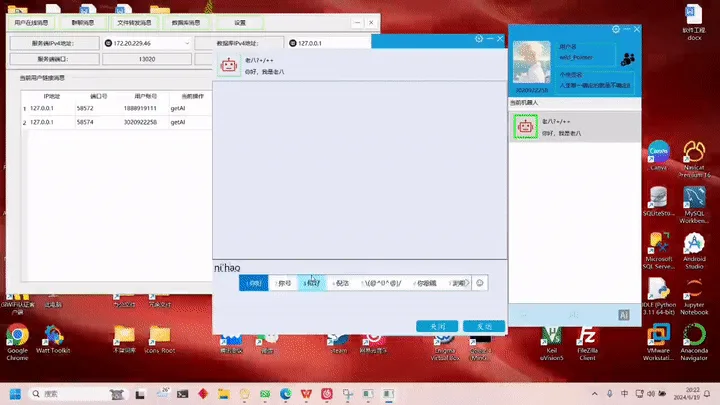Choose first highlighted IME candidate
720x405 pixels.
tap(253, 283)
